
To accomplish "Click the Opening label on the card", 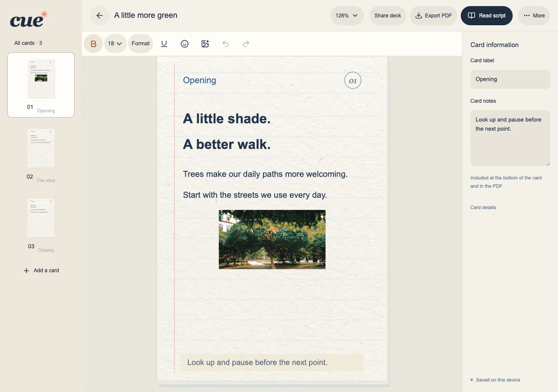I will [200, 80].
